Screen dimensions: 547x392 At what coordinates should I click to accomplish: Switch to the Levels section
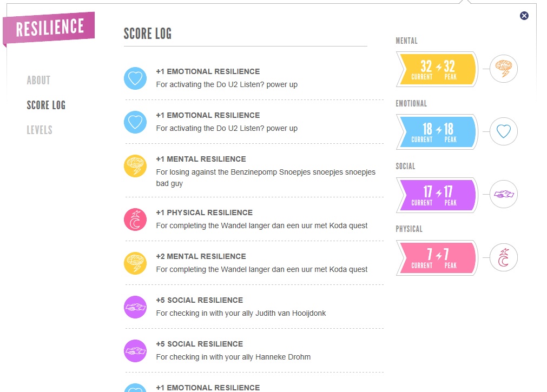tap(39, 130)
